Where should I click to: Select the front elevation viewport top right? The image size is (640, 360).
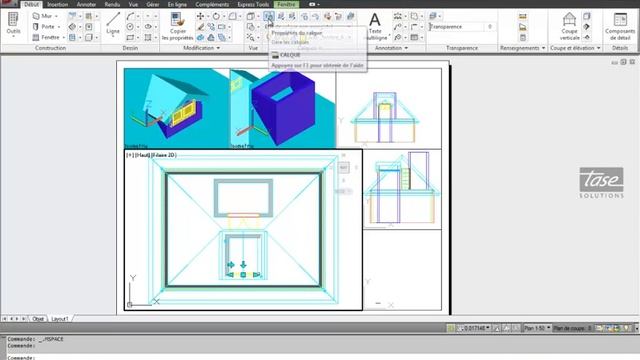(389, 108)
